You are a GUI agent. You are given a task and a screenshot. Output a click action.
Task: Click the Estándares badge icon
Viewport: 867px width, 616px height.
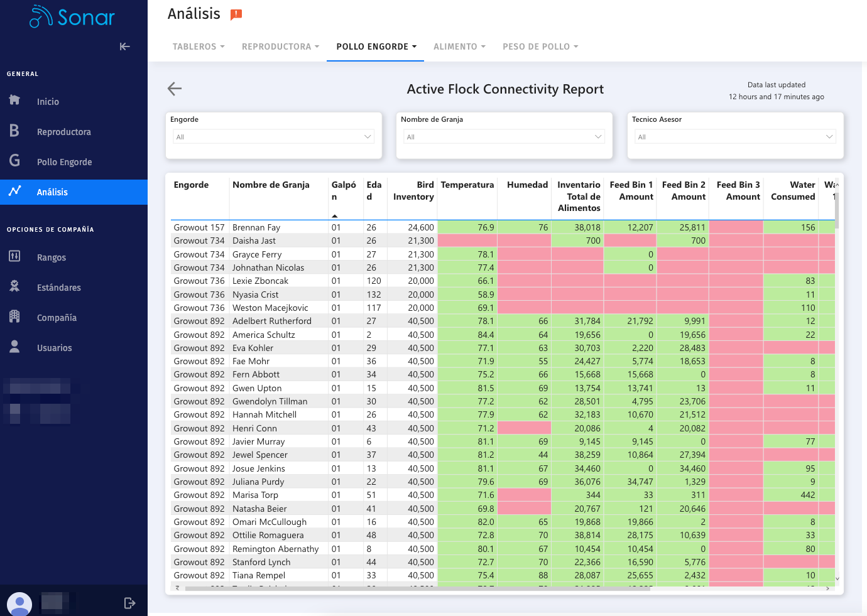(14, 286)
